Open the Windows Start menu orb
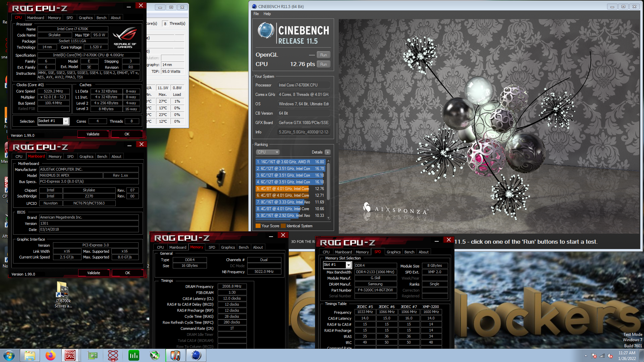Image resolution: width=644 pixels, height=362 pixels. tap(9, 355)
